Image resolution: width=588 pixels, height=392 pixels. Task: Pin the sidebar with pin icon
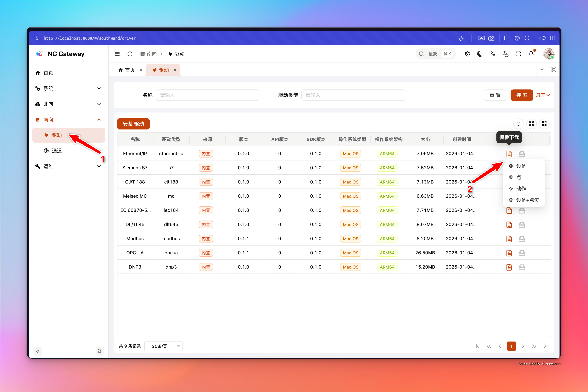pos(100,351)
